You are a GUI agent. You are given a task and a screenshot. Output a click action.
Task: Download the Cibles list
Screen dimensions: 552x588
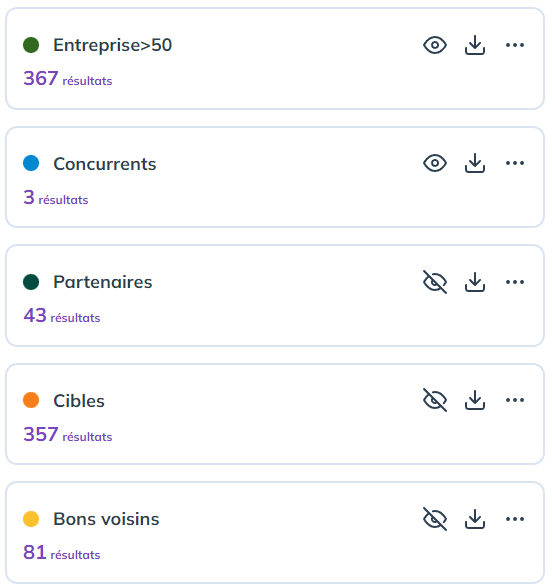coord(475,400)
